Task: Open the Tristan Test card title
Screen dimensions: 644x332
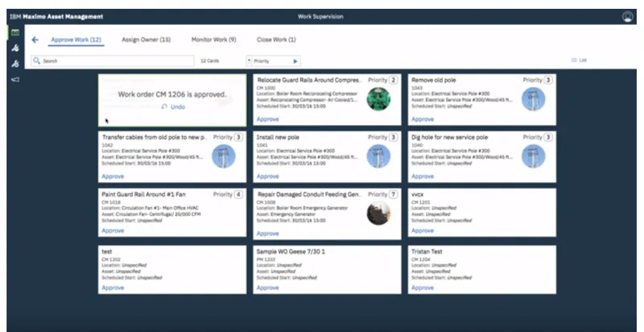Action: [427, 251]
